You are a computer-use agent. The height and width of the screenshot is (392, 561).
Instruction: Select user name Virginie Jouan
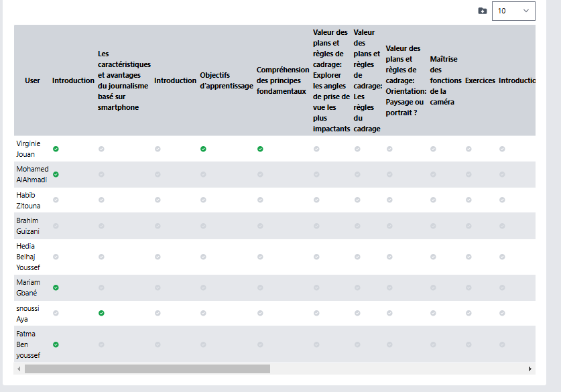point(28,149)
